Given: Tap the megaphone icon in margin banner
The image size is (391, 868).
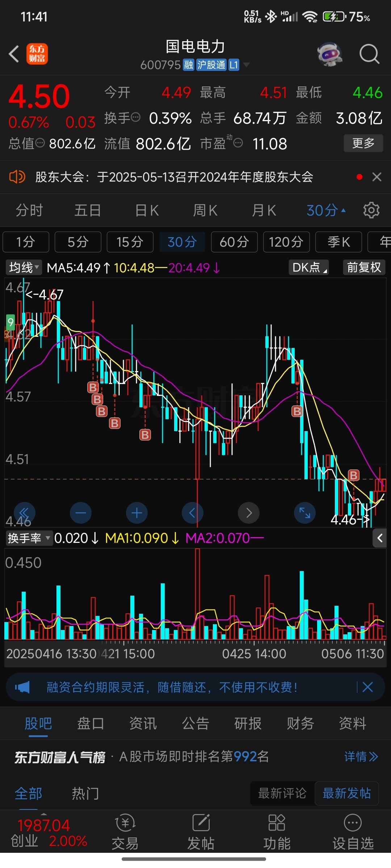Looking at the screenshot, I should [22, 687].
